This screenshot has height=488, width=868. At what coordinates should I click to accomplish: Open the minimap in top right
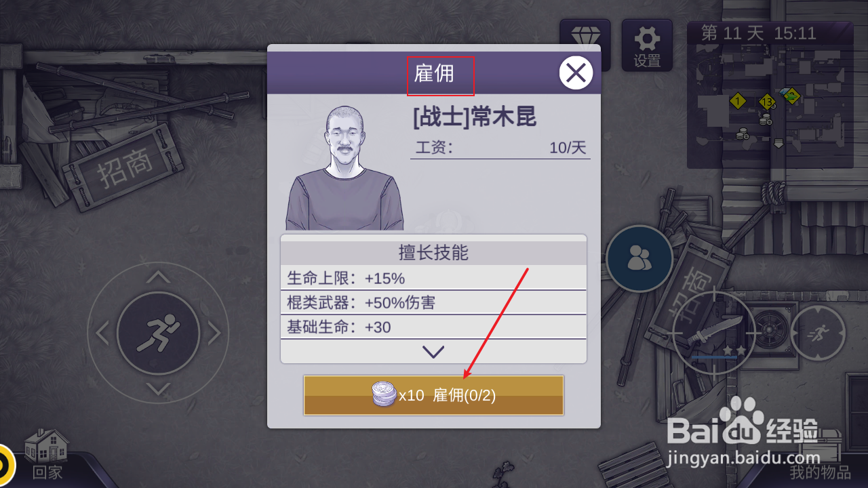pyautogui.click(x=770, y=95)
